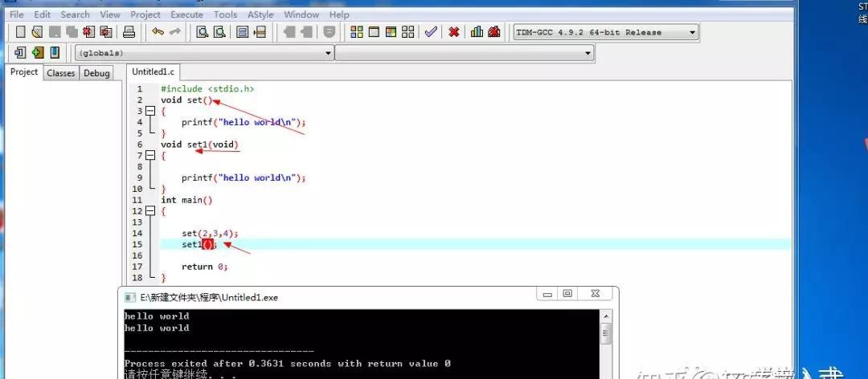The image size is (868, 379).
Task: Click printf statement on line 4
Action: pyautogui.click(x=244, y=122)
